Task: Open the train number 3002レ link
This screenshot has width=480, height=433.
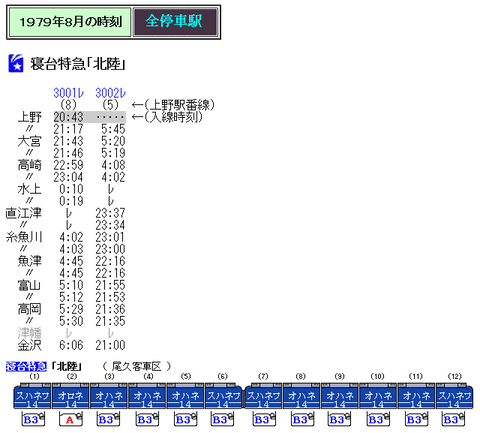Action: click(x=110, y=93)
